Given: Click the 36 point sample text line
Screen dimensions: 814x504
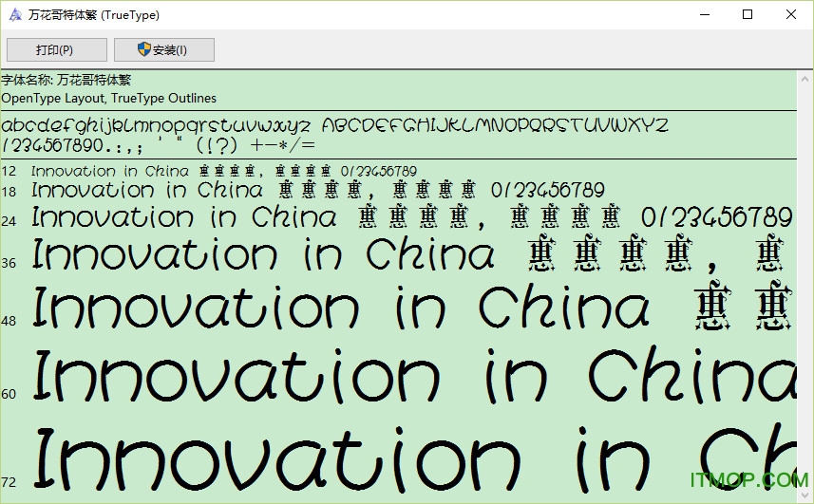Looking at the screenshot, I should 408,255.
